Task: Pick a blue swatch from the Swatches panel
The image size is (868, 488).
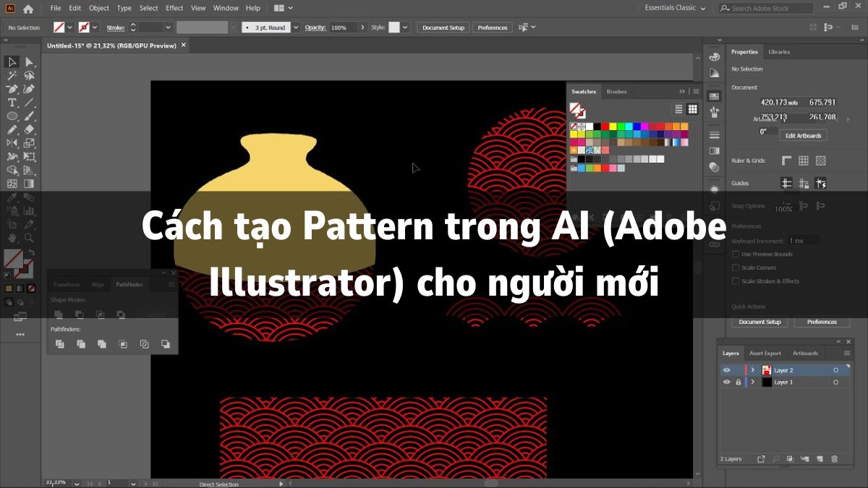Action: [637, 127]
